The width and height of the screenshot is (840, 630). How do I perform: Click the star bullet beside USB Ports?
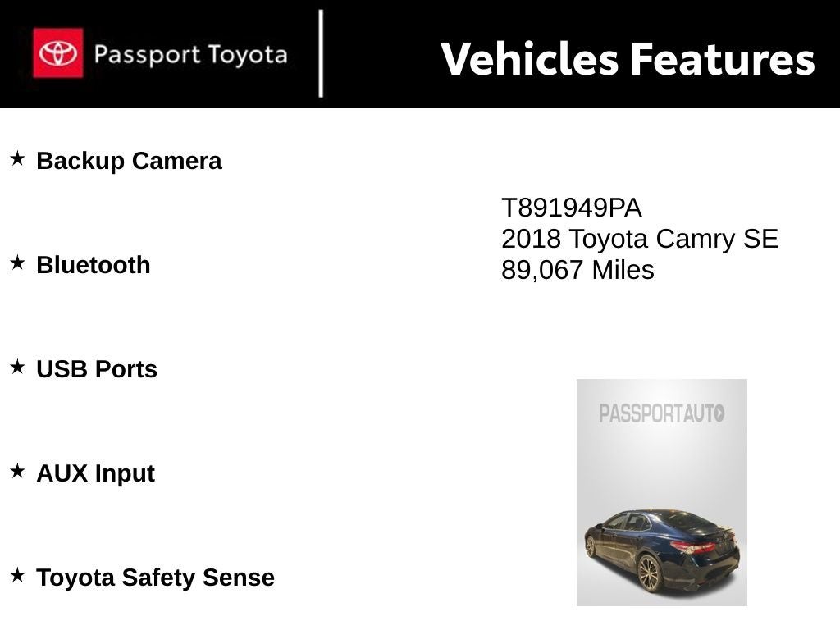(x=17, y=367)
